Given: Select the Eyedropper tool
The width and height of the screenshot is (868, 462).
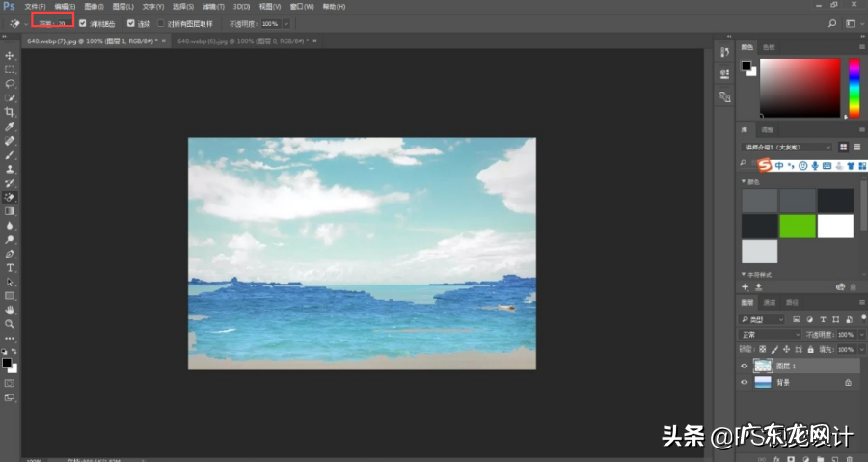Looking at the screenshot, I should 10,126.
